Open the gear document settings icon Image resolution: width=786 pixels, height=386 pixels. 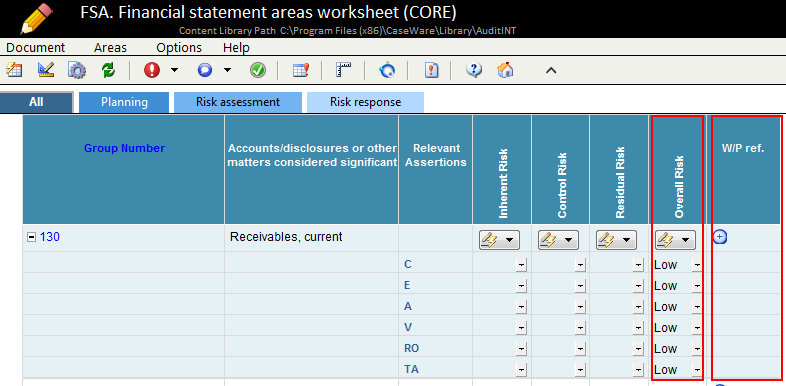point(77,70)
